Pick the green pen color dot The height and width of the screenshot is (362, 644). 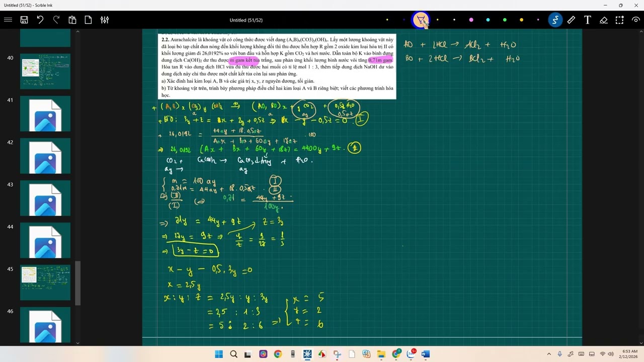[504, 20]
